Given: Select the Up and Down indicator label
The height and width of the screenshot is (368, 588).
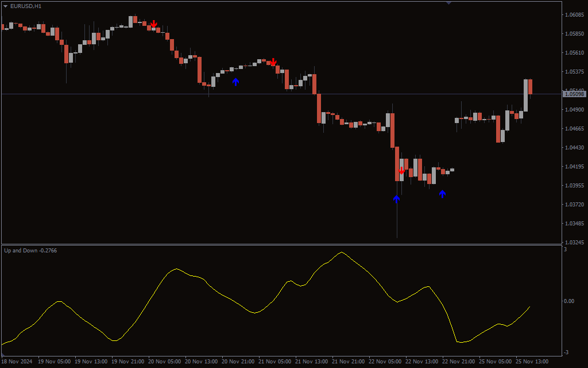Looking at the screenshot, I should coord(30,250).
